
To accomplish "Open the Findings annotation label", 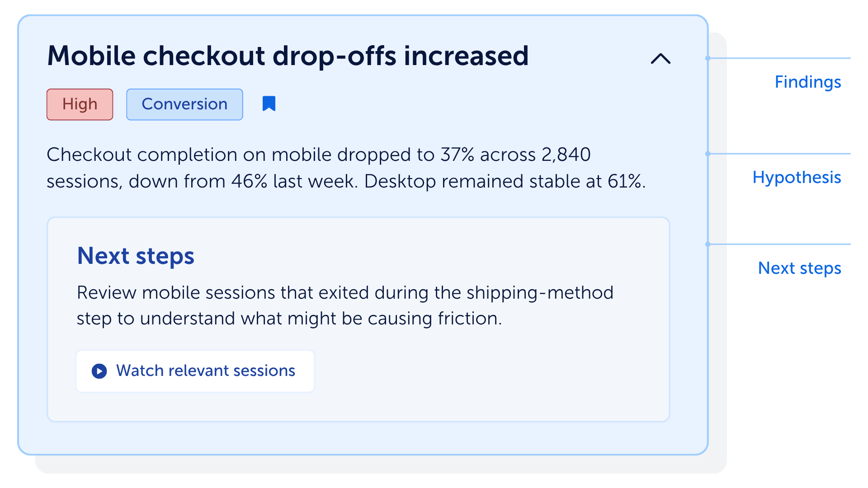I will [x=807, y=82].
